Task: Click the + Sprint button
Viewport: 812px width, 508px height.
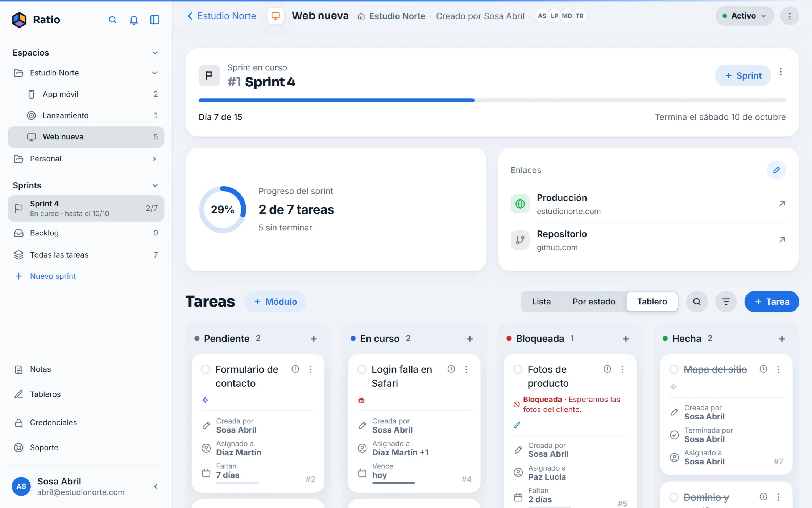Action: (x=743, y=75)
